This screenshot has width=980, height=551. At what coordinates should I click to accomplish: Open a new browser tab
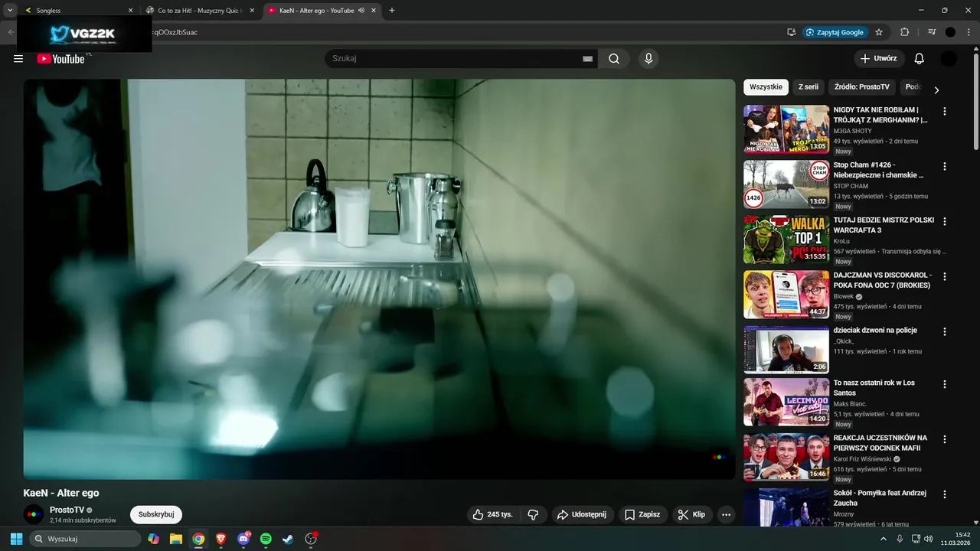(392, 11)
